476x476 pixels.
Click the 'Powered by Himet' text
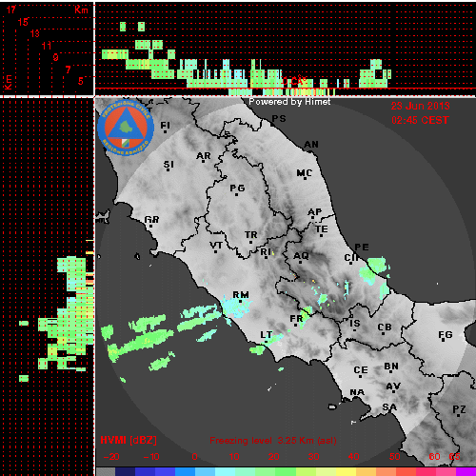point(289,102)
